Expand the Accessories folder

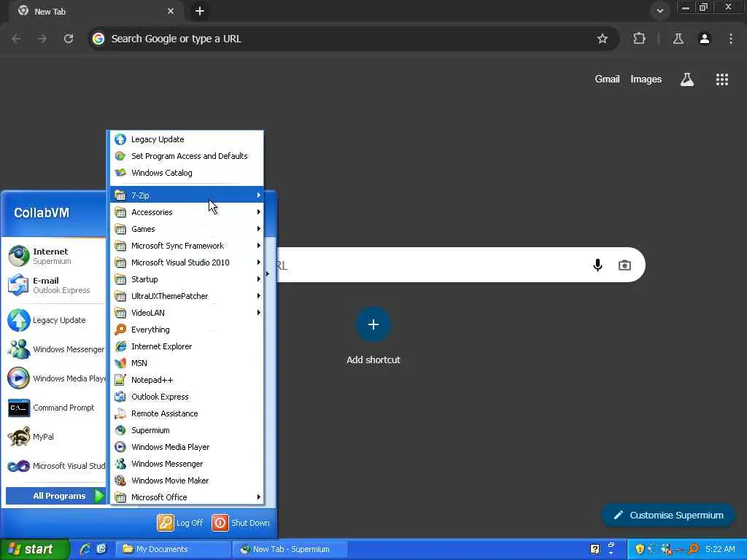coord(187,212)
